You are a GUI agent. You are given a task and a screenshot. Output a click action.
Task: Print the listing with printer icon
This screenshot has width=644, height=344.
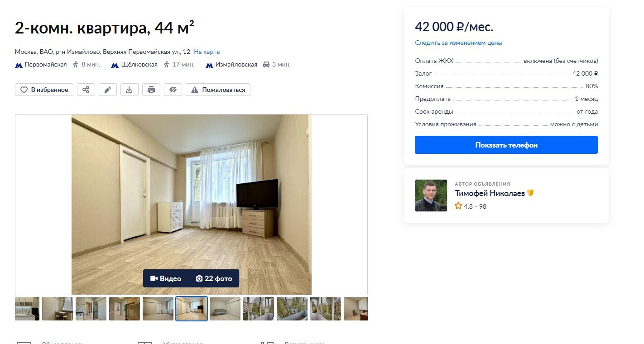[x=151, y=90]
